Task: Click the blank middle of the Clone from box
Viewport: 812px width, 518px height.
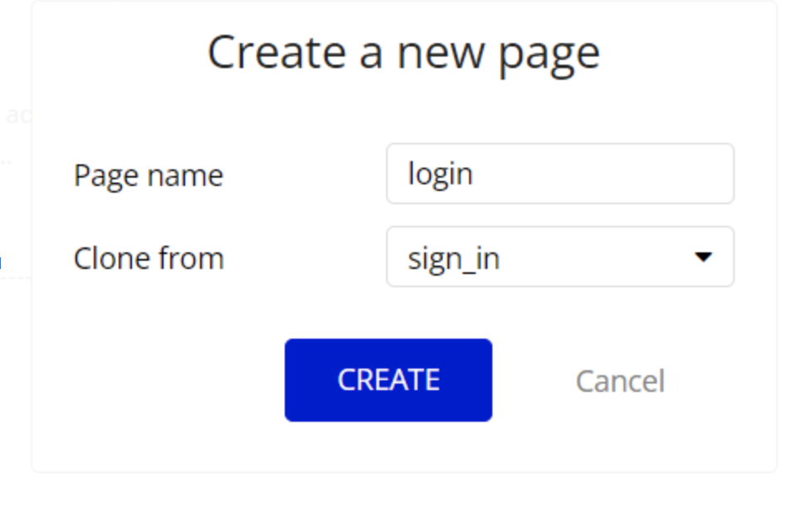Action: [x=598, y=257]
